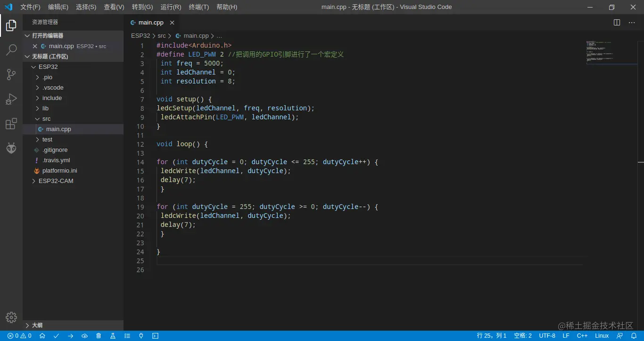This screenshot has height=341, width=644.
Task: Click the PlatformIO Build checkmark icon
Action: (x=56, y=336)
